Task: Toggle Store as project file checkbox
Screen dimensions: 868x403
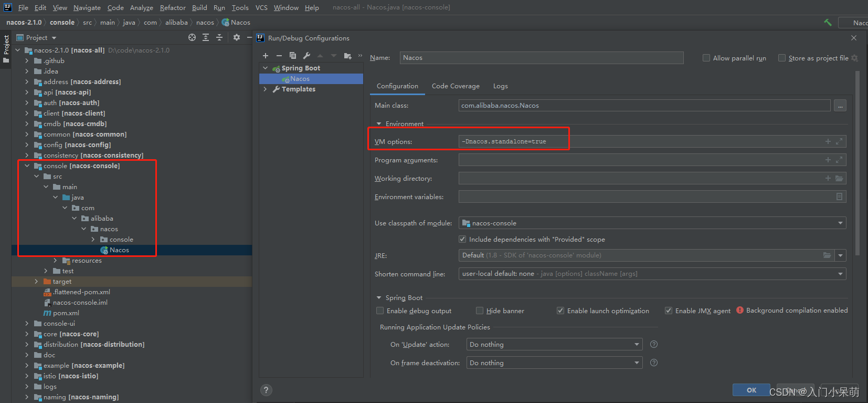Action: click(782, 58)
